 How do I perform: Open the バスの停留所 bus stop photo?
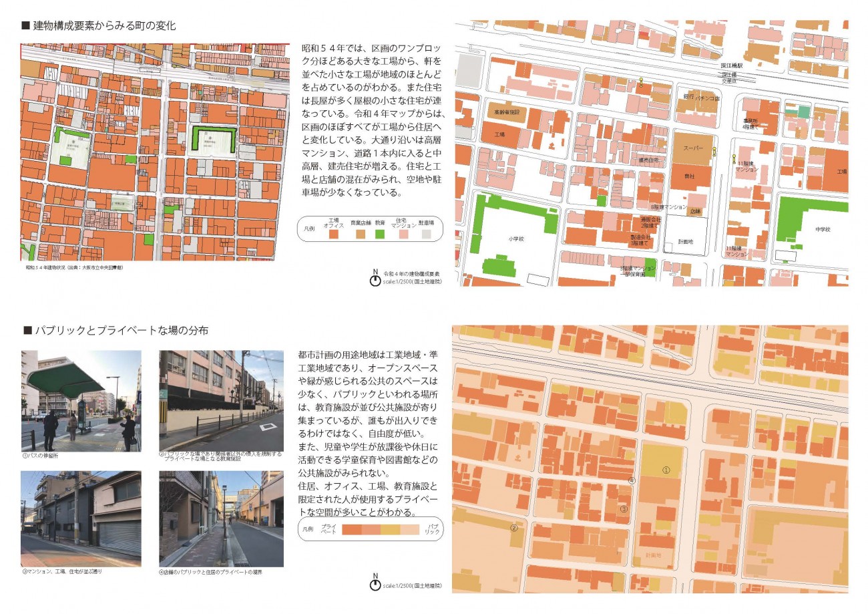[x=81, y=400]
